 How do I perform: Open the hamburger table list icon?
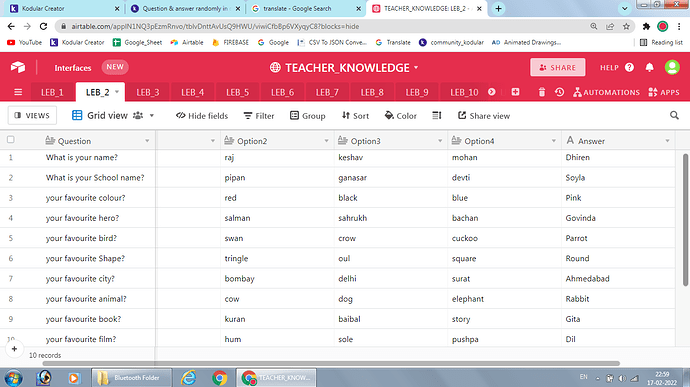click(18, 92)
